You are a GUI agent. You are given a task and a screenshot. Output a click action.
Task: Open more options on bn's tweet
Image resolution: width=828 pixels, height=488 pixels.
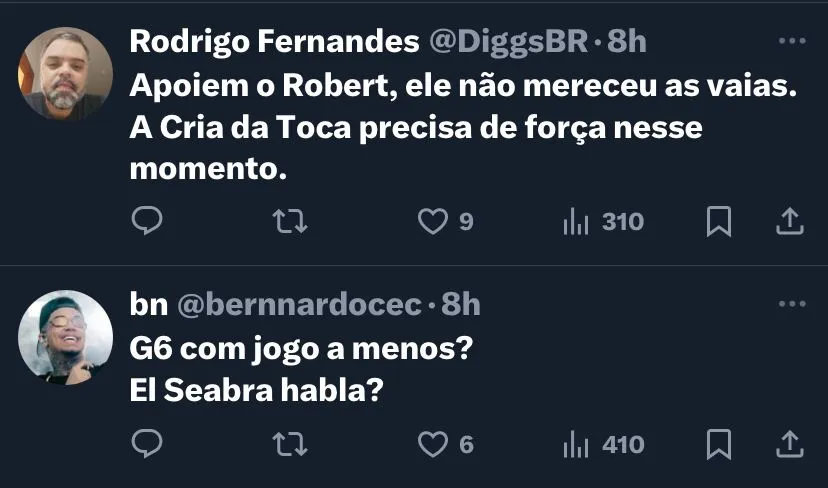click(x=791, y=304)
